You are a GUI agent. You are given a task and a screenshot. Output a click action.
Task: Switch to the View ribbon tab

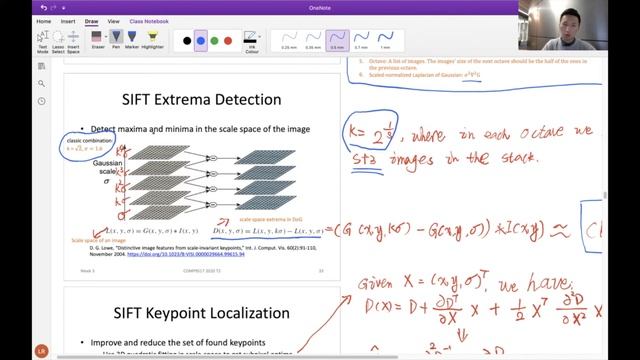(x=113, y=21)
